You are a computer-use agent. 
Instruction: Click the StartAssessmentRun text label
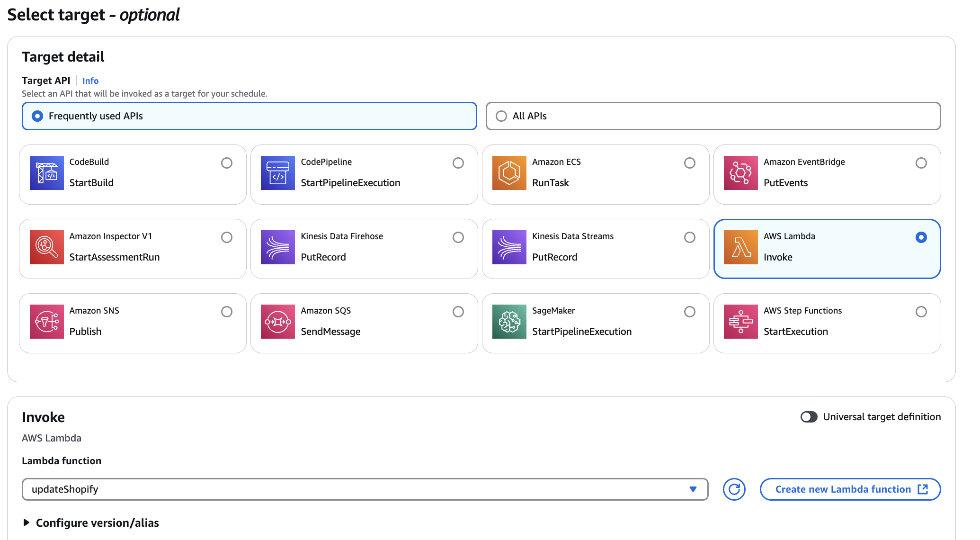pos(115,257)
